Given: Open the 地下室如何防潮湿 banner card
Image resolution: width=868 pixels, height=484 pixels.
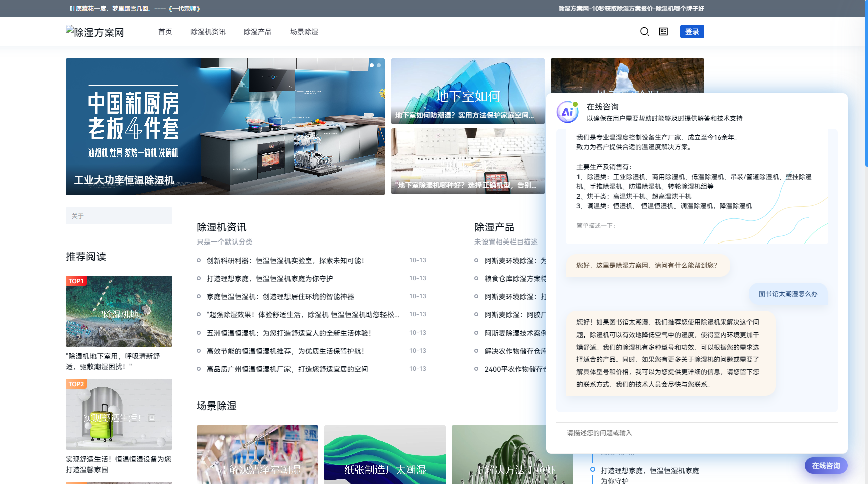Looking at the screenshot, I should coord(467,91).
